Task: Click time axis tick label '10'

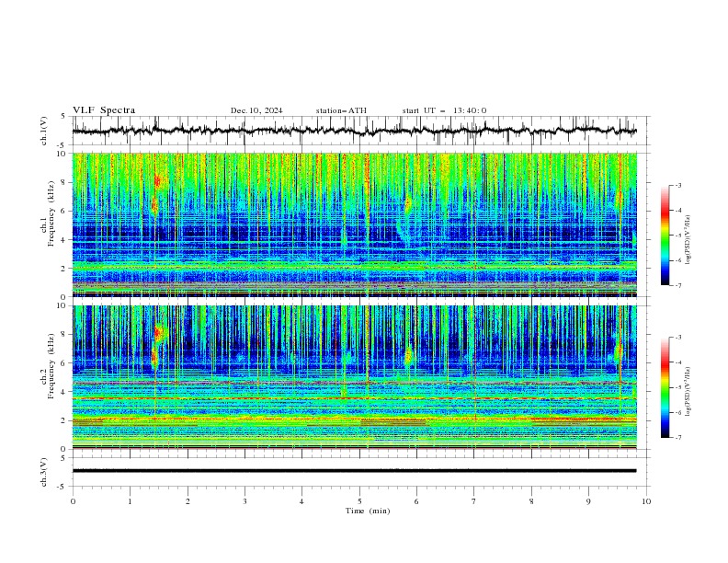Action: coord(646,501)
